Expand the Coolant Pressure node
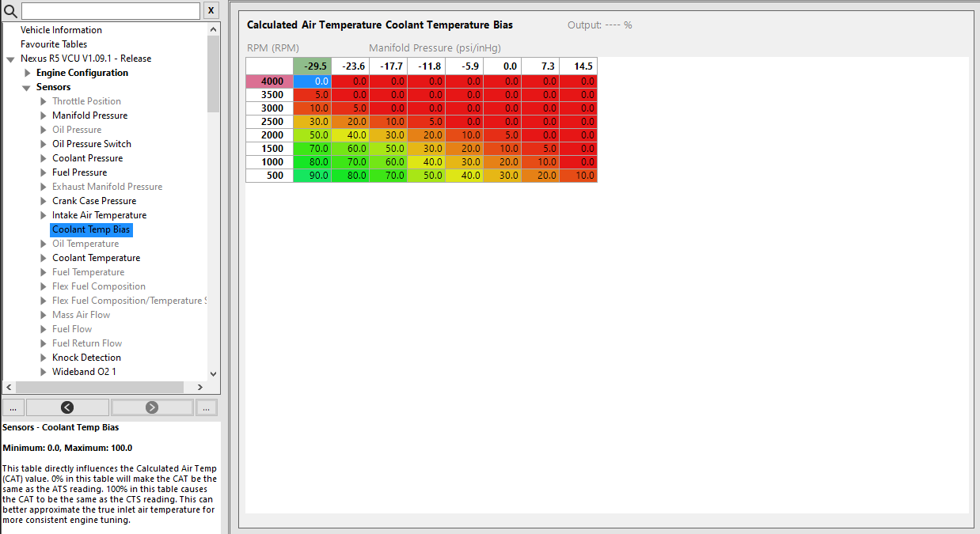This screenshot has height=534, width=980. click(x=44, y=158)
